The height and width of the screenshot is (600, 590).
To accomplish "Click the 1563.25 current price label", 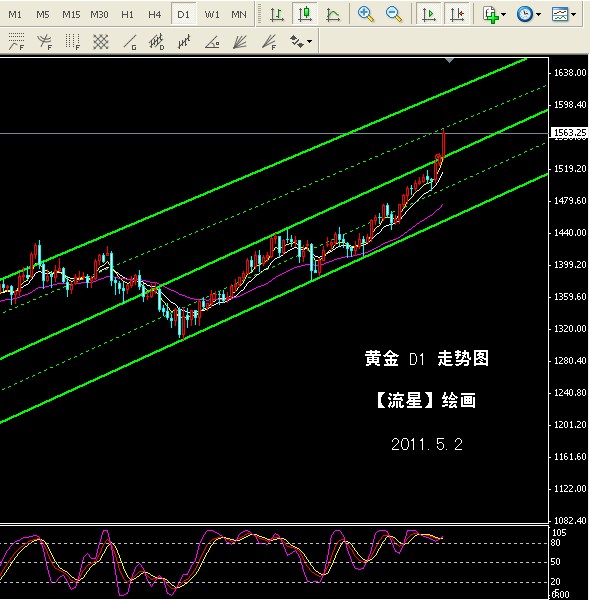I will coord(569,132).
